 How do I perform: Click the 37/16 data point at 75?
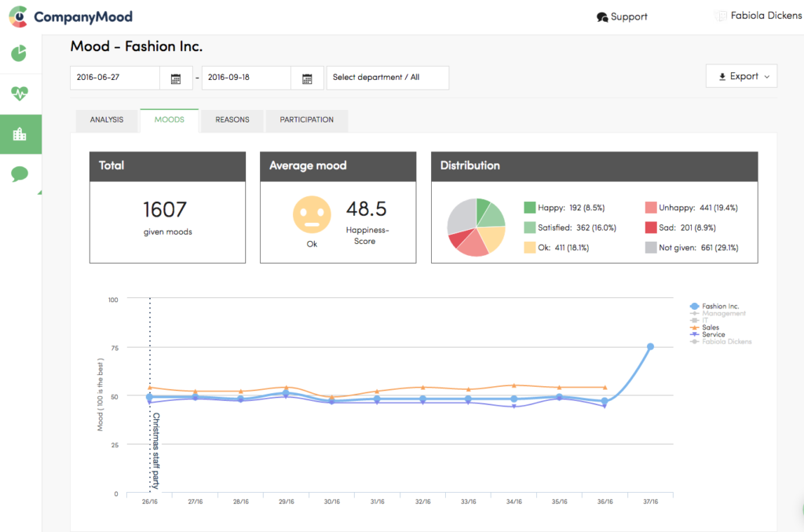(x=650, y=347)
